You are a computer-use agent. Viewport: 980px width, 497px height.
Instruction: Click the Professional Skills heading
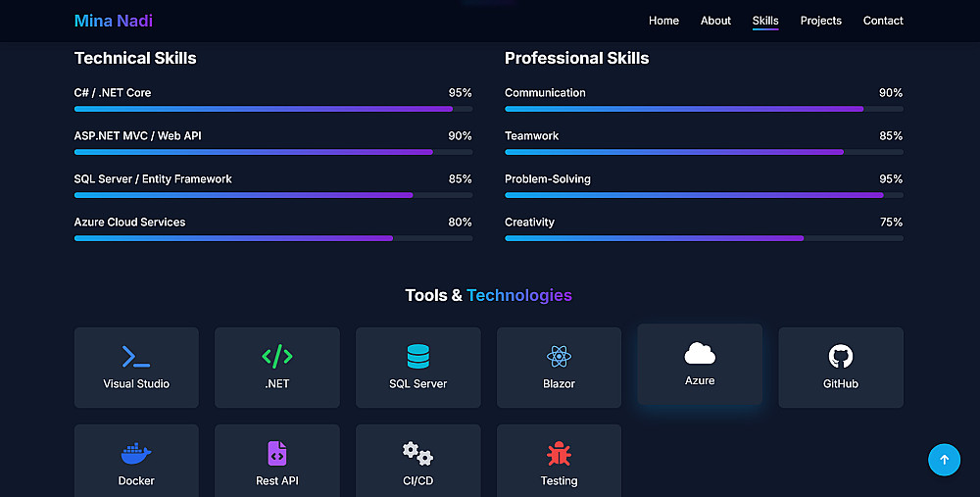[x=576, y=58]
